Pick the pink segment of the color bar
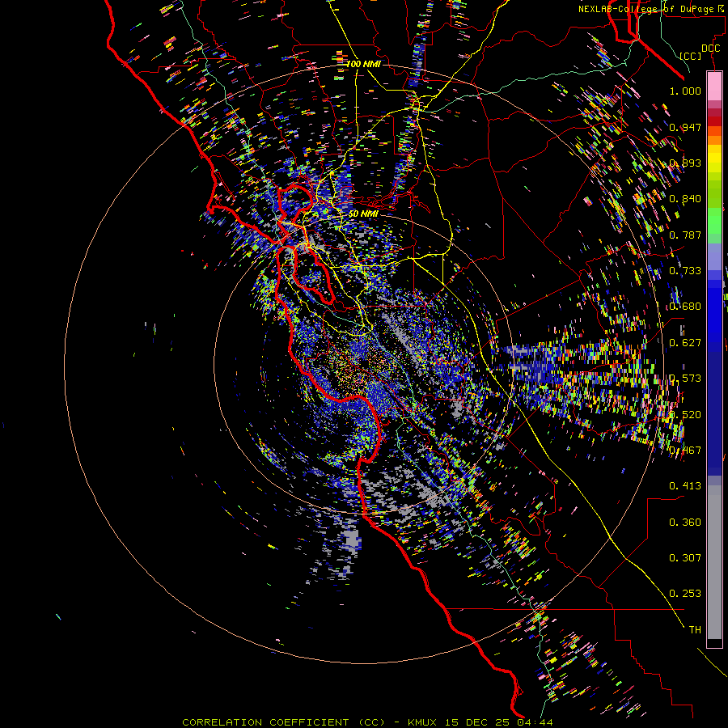The image size is (728, 728). (714, 86)
